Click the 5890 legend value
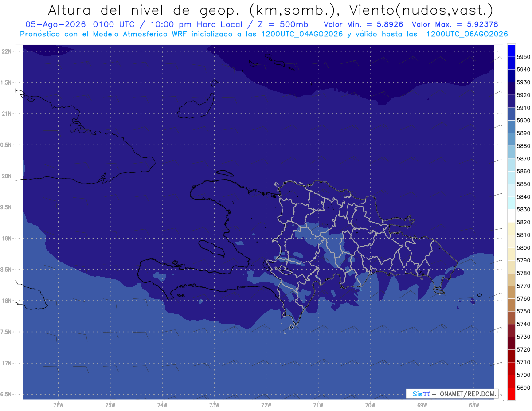Image resolution: width=532 pixels, height=411 pixels. coord(523,133)
